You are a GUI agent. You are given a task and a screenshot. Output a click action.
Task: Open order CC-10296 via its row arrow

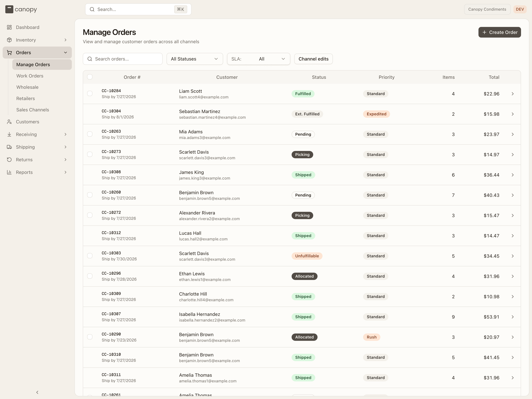(513, 276)
